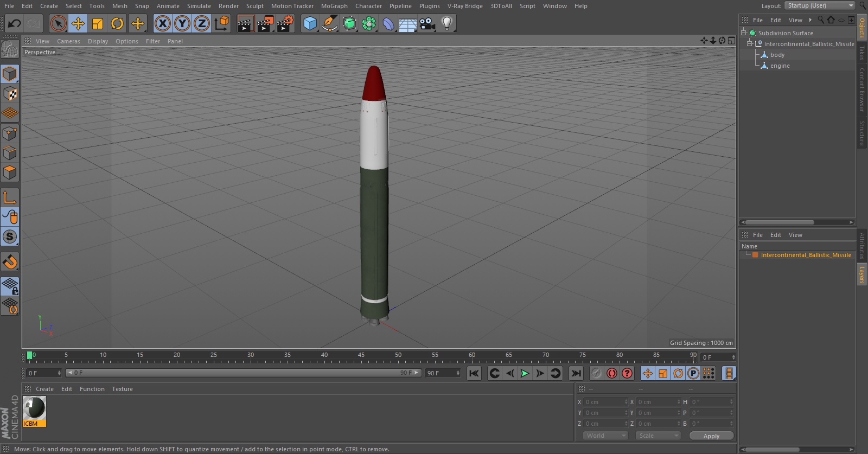Collapse Intercontinental_Ballistic_Missile object hierarchy
The height and width of the screenshot is (454, 868).
click(x=750, y=44)
